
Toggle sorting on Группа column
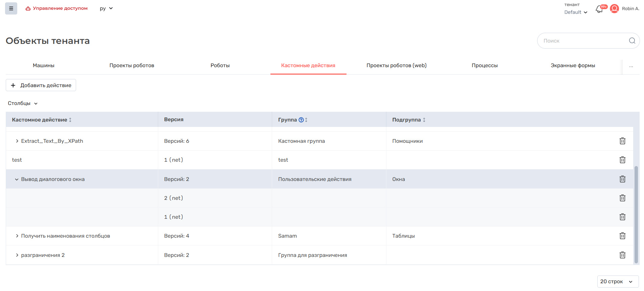[x=306, y=120]
